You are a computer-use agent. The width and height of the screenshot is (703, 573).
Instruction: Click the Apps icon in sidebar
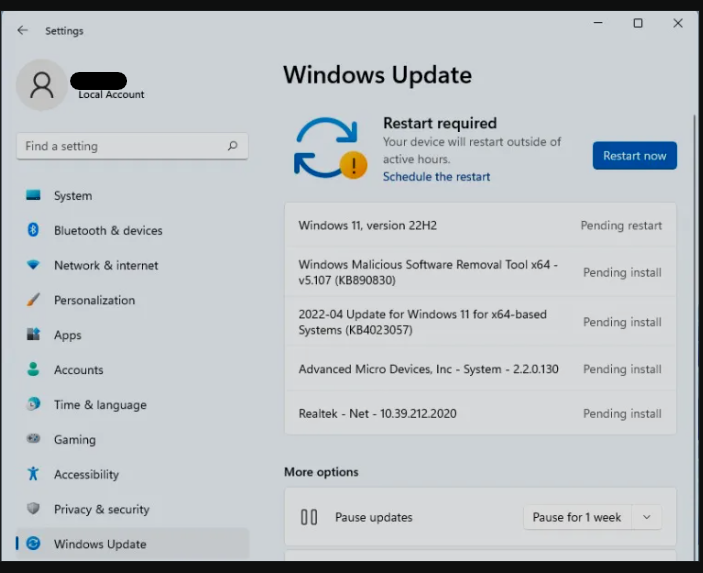[x=33, y=334]
